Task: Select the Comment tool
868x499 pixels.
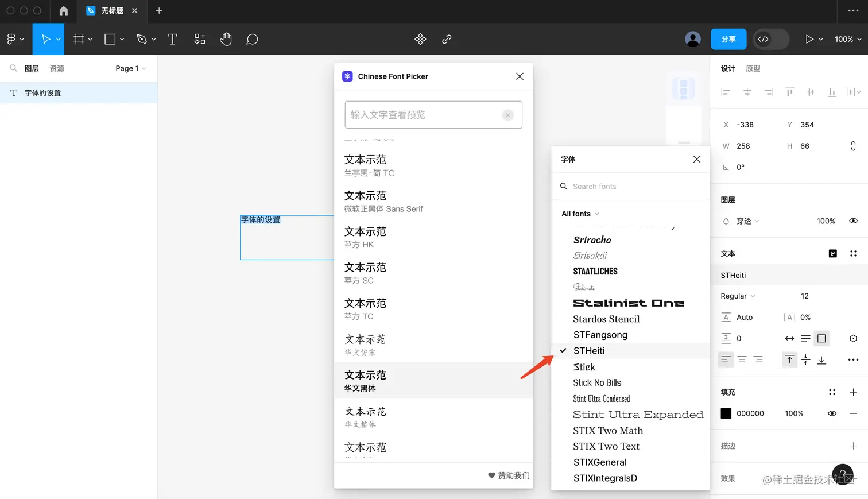Action: click(252, 39)
